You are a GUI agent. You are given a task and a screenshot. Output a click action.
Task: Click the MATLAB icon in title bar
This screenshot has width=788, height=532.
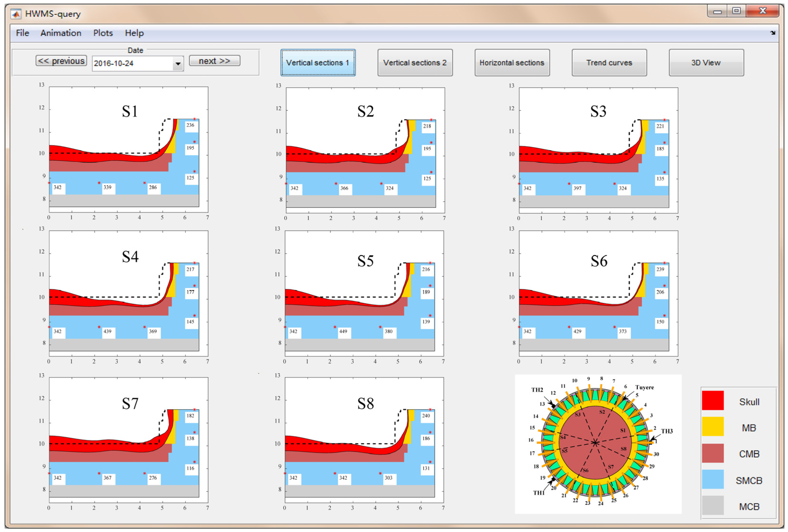point(16,14)
